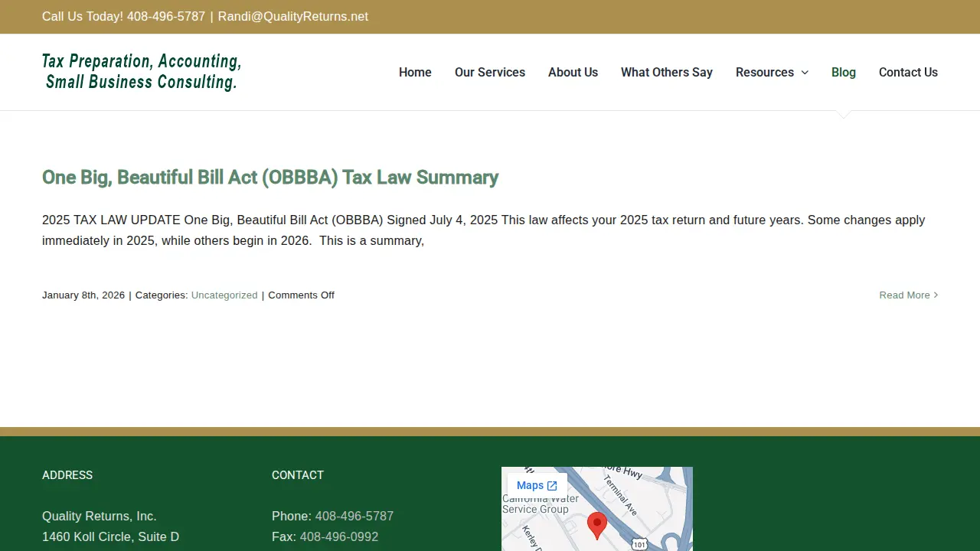Open the OBBBA Tax Law Summary post title
This screenshot has height=551, width=980.
[x=270, y=177]
